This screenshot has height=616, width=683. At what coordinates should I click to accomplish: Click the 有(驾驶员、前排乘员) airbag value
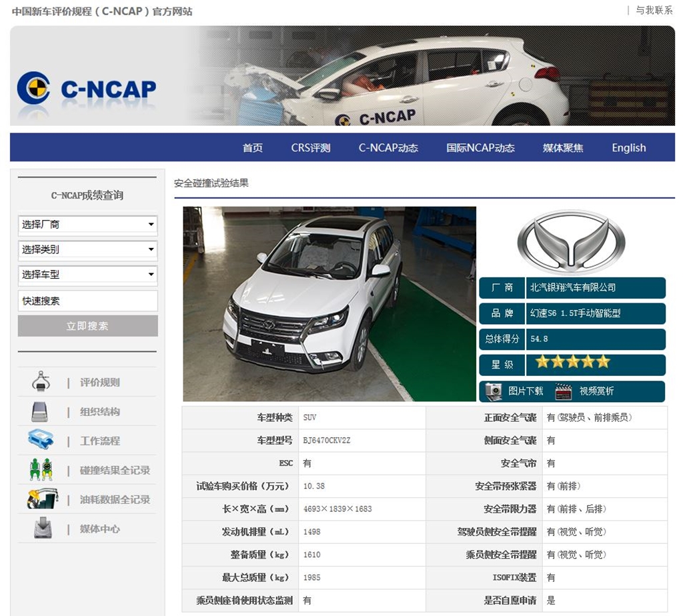590,417
